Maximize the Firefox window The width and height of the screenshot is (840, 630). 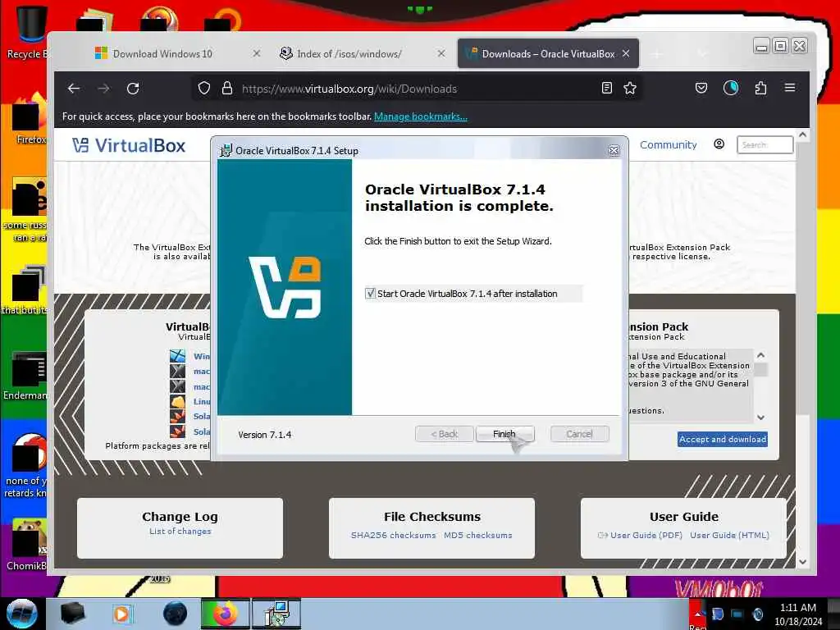781,46
